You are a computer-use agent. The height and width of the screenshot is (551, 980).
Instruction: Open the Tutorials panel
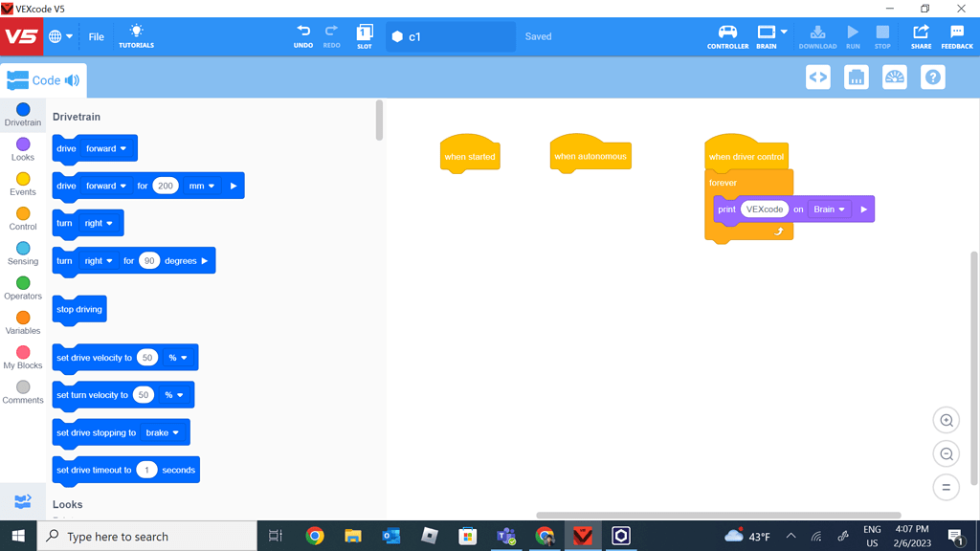[x=136, y=36]
